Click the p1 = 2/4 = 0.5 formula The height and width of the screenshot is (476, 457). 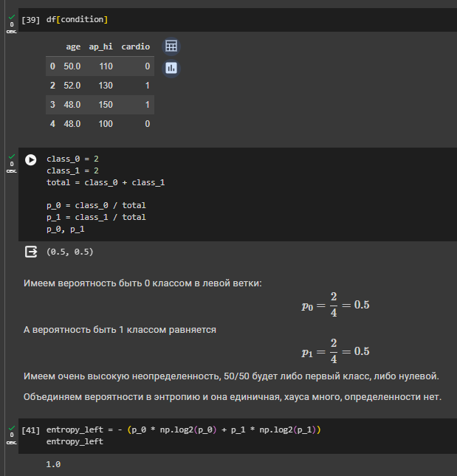335,351
